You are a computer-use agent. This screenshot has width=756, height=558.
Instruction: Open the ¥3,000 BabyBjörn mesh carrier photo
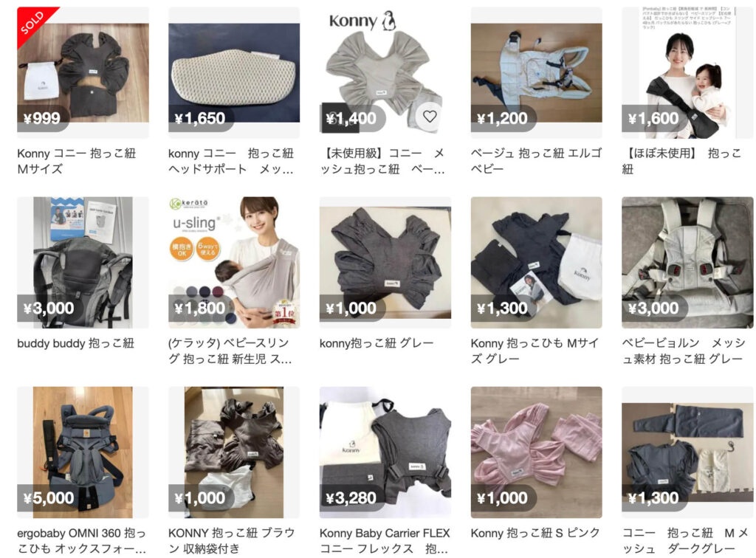tap(687, 263)
